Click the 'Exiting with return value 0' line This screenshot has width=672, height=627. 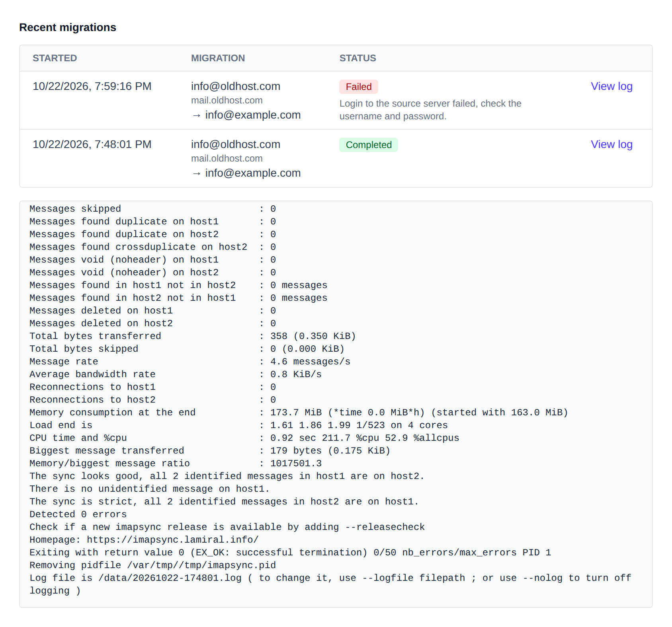(x=290, y=553)
